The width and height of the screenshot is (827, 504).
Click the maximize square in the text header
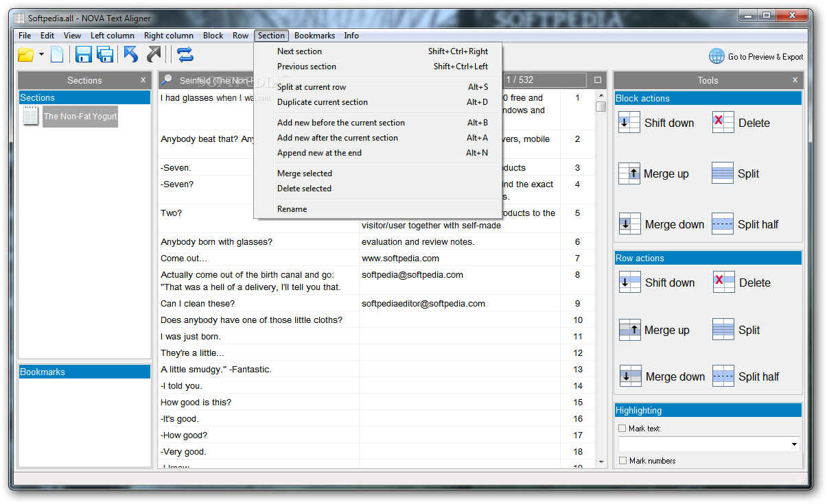(x=598, y=80)
